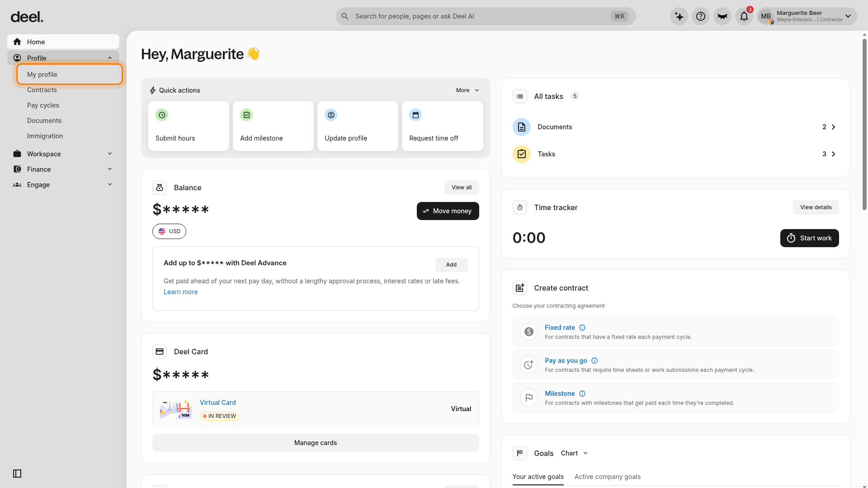Open Documents in sidebar
868x488 pixels.
click(44, 121)
